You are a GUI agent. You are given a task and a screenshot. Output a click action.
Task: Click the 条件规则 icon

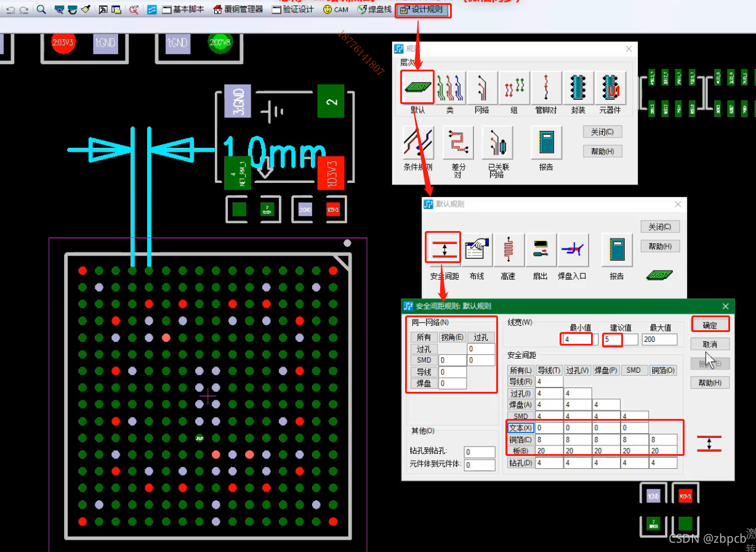pos(418,143)
